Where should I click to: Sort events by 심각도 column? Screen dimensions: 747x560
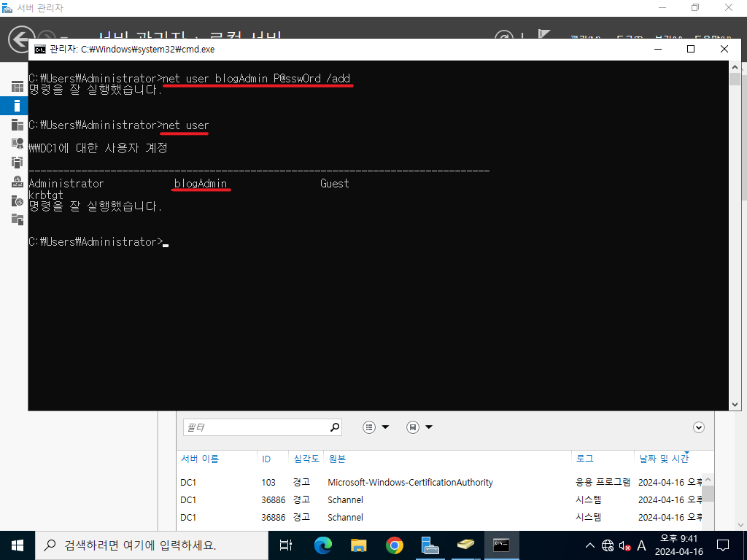click(x=306, y=459)
